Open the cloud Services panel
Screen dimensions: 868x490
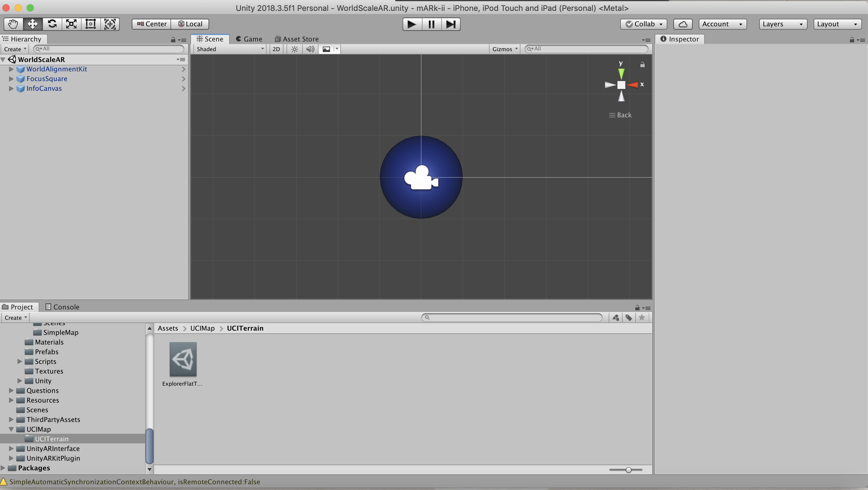tap(683, 24)
